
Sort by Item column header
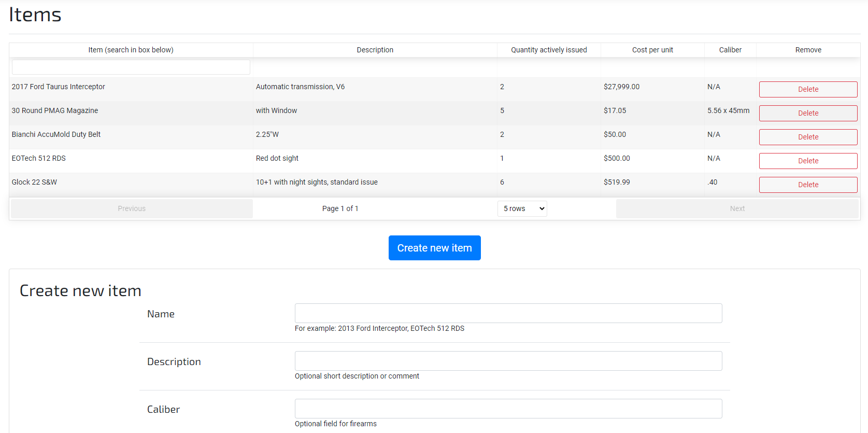pos(131,50)
